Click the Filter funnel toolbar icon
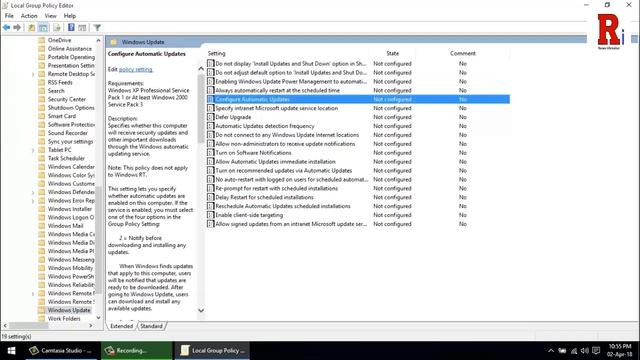Image resolution: width=640 pixels, height=360 pixels. (x=97, y=27)
